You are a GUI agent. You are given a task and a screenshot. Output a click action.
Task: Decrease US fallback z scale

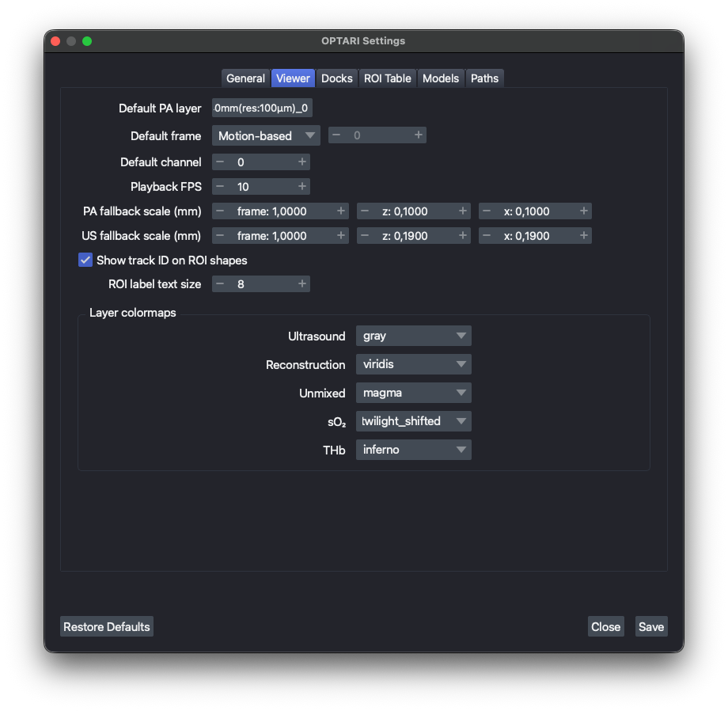click(x=365, y=236)
